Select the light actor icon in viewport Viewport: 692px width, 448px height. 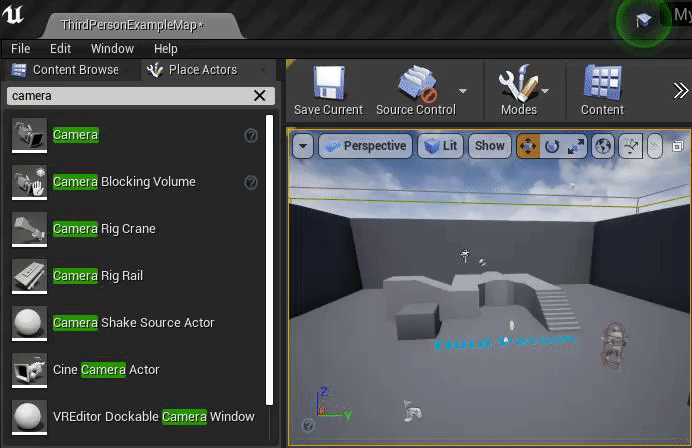point(465,255)
